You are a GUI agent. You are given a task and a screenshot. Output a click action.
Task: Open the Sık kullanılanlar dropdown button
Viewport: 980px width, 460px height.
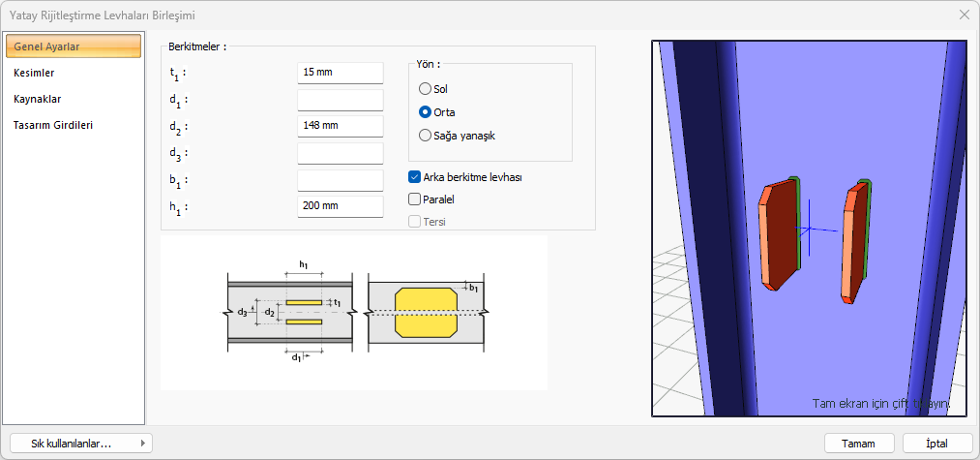pos(81,444)
